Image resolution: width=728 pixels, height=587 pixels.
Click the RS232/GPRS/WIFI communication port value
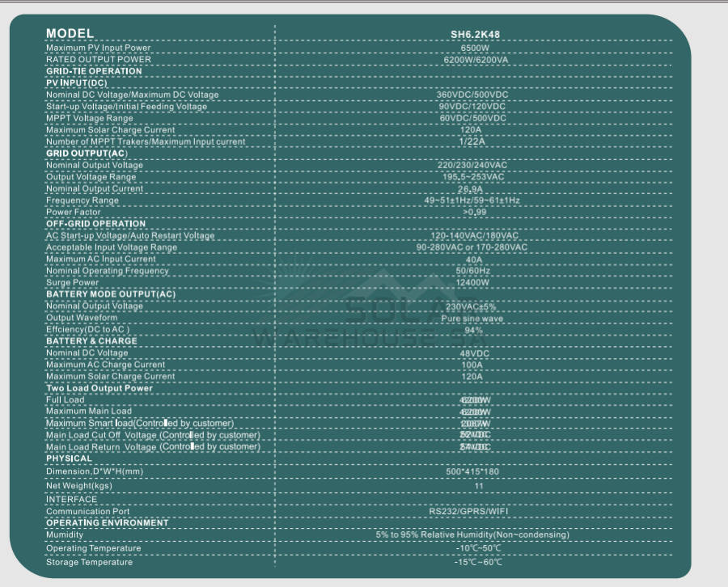(472, 512)
